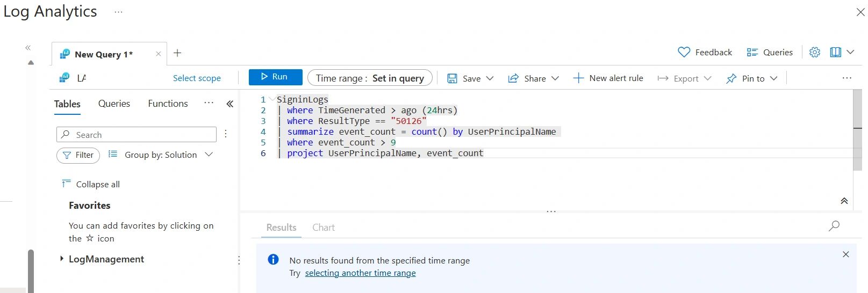The height and width of the screenshot is (293, 868).
Task: Open the LogManagement vertical ellipsis menu
Action: tap(239, 260)
